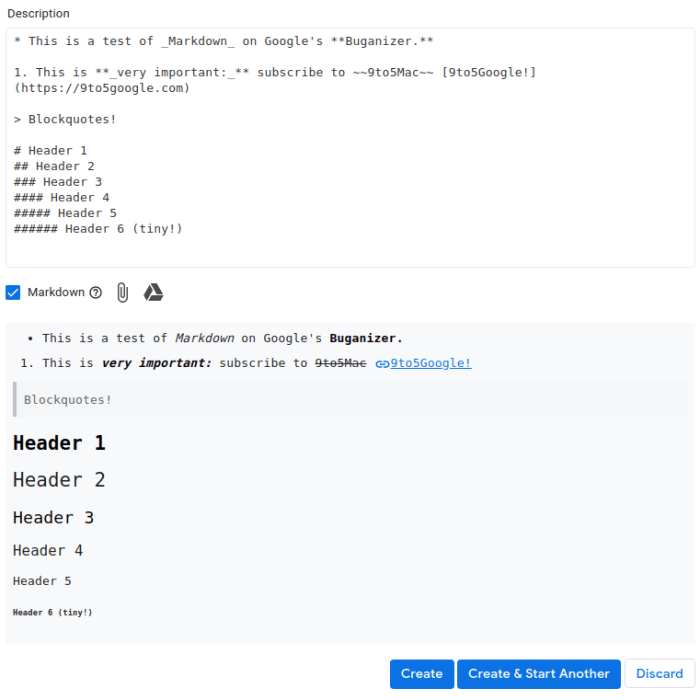This screenshot has height=700, width=700.
Task: Click the Description field label
Action: pyautogui.click(x=39, y=14)
